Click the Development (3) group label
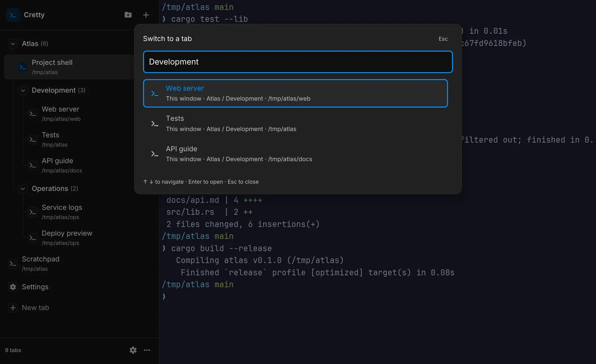The height and width of the screenshot is (364, 596). pos(59,90)
